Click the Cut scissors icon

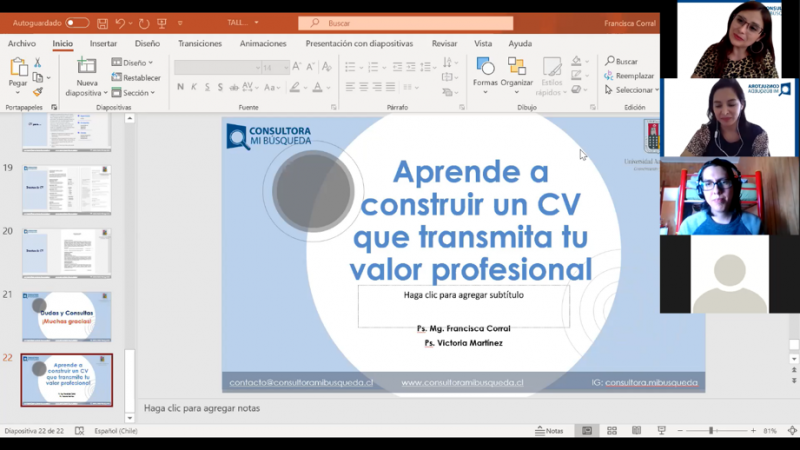[37, 63]
